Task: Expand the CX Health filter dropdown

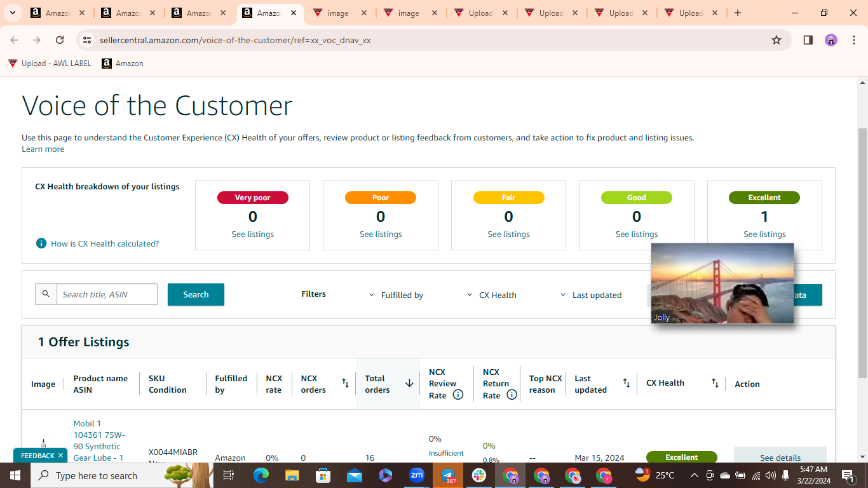Action: [x=491, y=295]
